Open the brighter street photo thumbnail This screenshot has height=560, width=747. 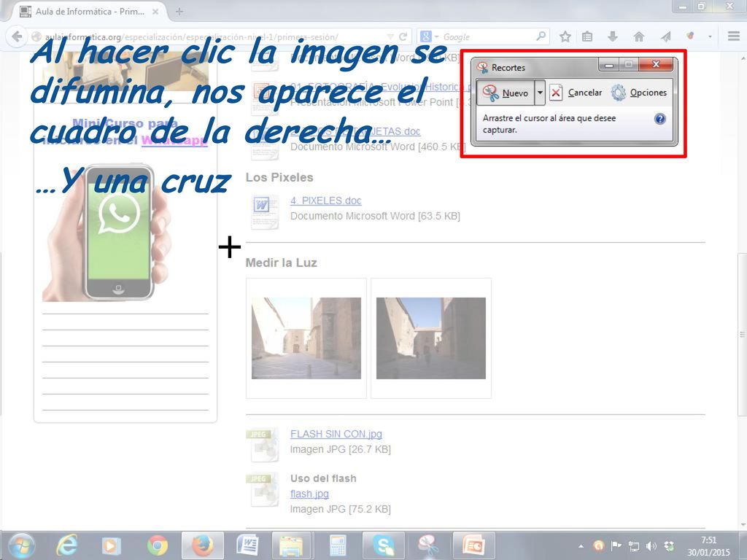click(306, 338)
